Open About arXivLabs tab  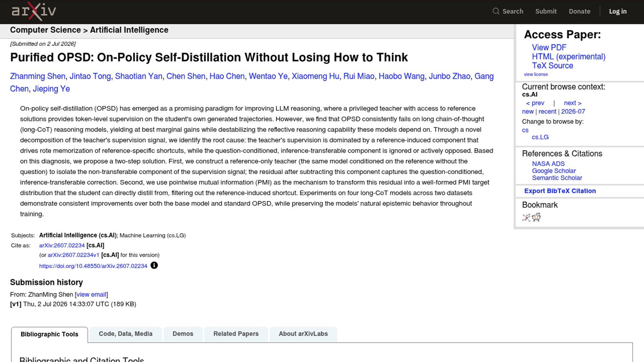(303, 334)
